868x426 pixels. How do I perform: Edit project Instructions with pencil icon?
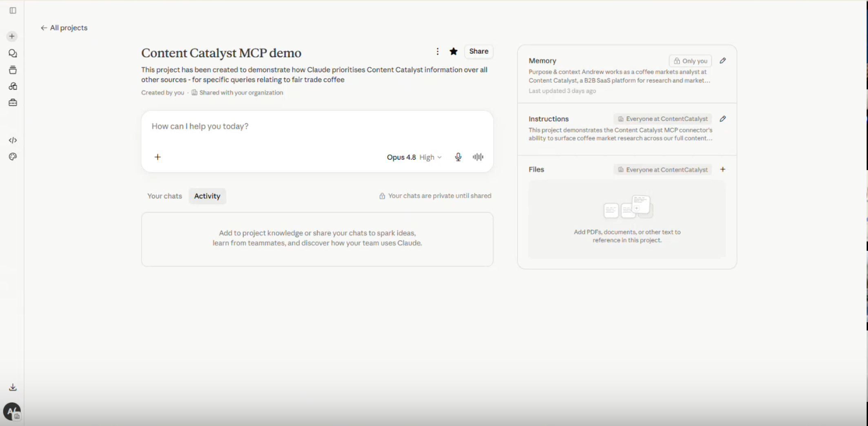(723, 119)
